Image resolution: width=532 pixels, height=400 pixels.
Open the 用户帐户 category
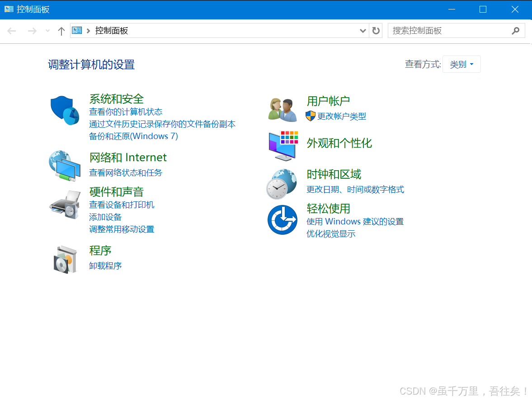(328, 101)
